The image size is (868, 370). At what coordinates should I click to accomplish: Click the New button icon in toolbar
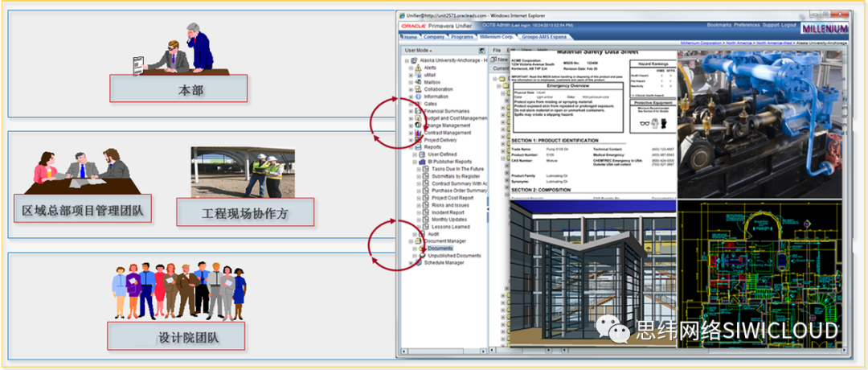point(494,60)
